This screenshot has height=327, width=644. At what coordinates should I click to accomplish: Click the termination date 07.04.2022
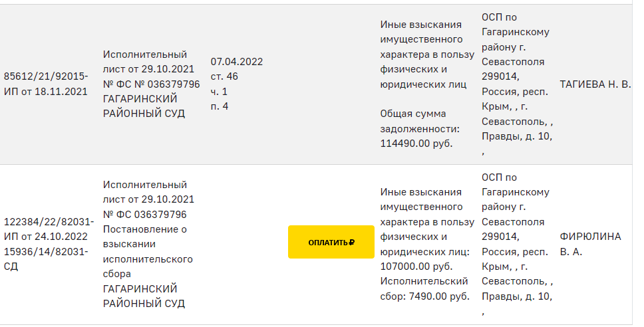(237, 62)
